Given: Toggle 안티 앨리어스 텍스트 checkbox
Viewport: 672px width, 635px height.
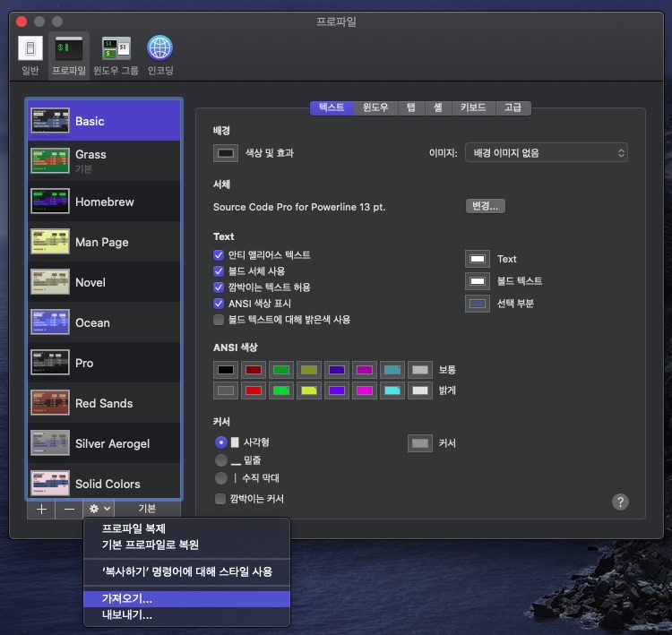Looking at the screenshot, I should pos(219,255).
